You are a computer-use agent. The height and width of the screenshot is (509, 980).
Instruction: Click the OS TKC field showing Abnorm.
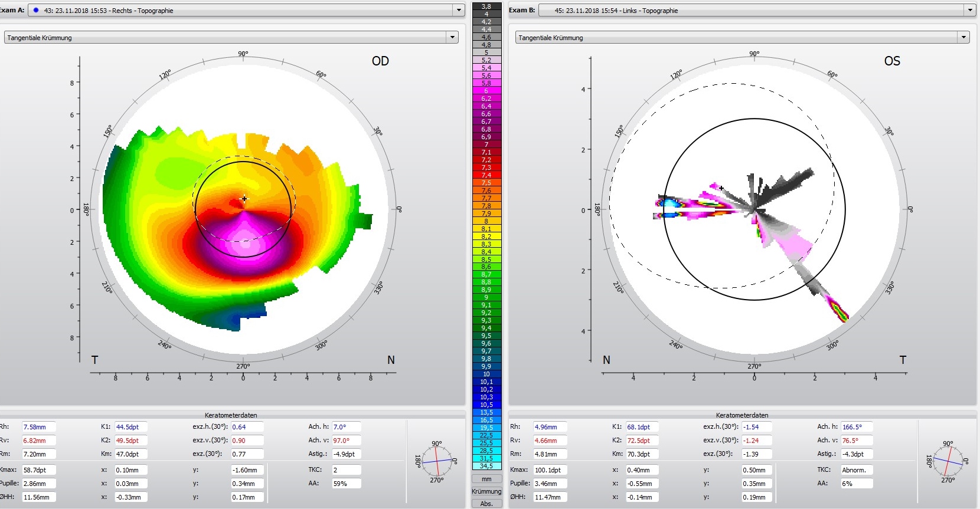[857, 470]
